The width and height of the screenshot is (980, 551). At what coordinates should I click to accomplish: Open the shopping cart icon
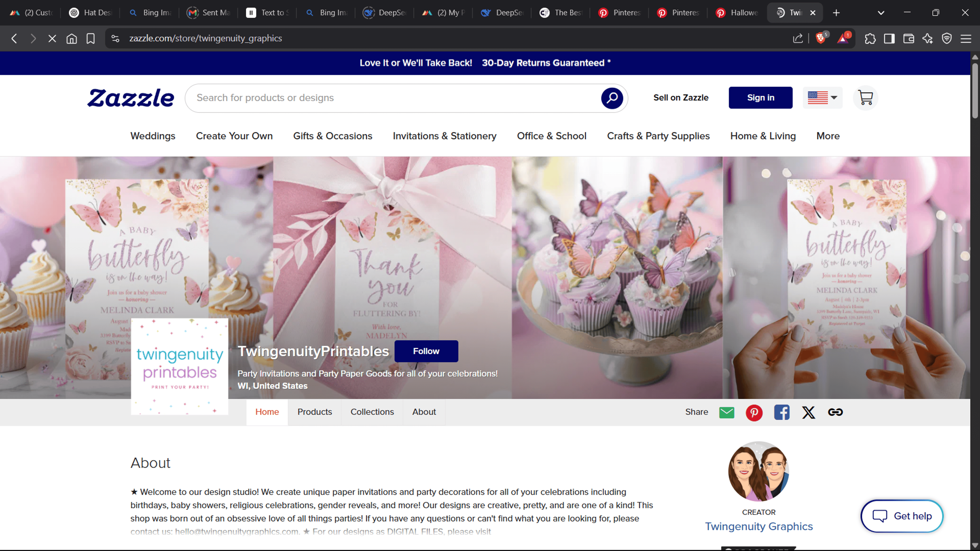tap(865, 98)
